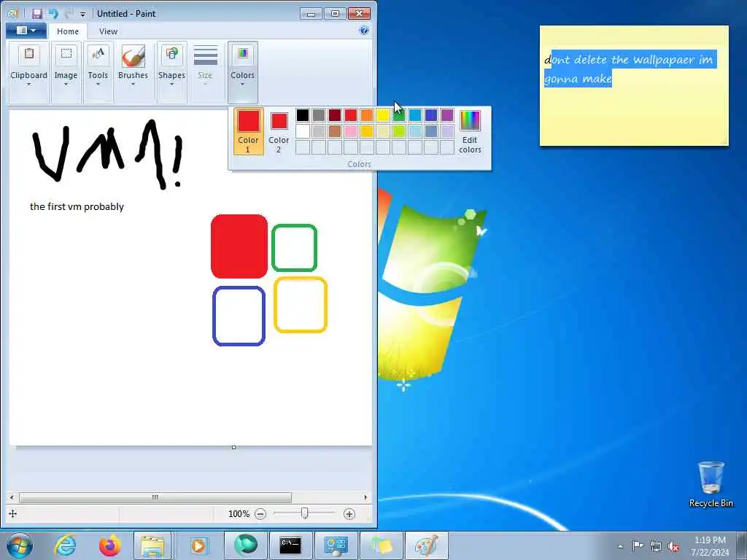The width and height of the screenshot is (747, 560).
Task: Switch to Command Prompt taskbar button
Action: tap(290, 545)
